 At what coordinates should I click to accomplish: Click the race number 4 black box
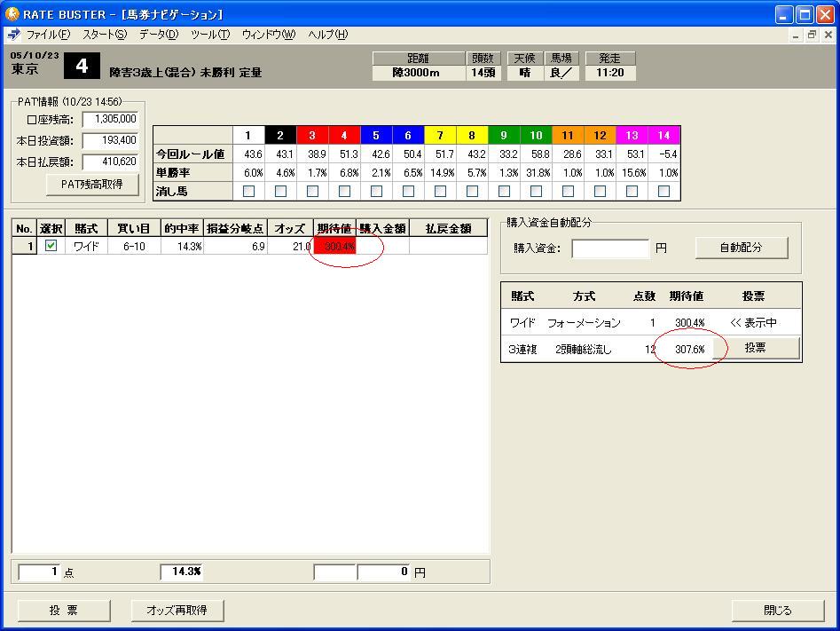click(x=82, y=66)
